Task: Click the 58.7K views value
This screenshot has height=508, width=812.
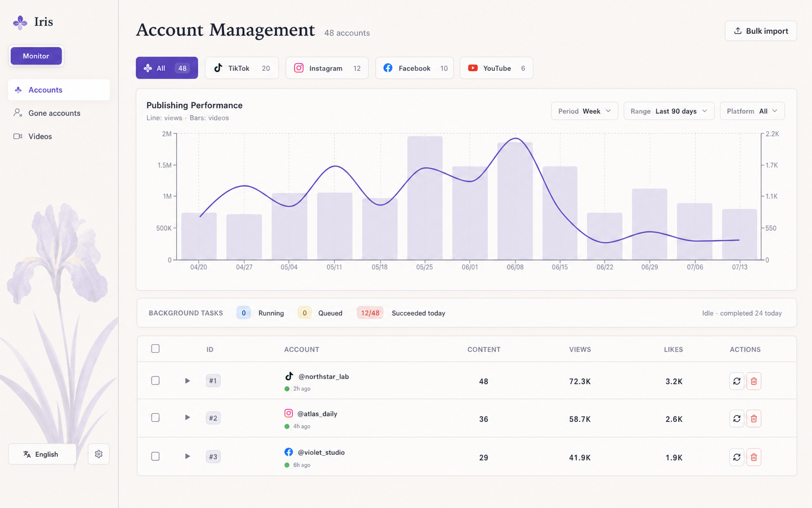Action: click(x=580, y=419)
